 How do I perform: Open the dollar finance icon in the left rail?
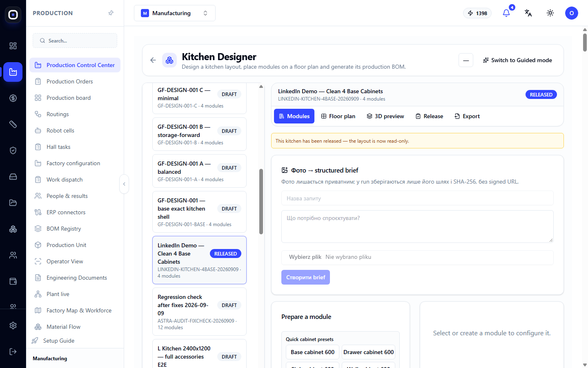[x=13, y=98]
